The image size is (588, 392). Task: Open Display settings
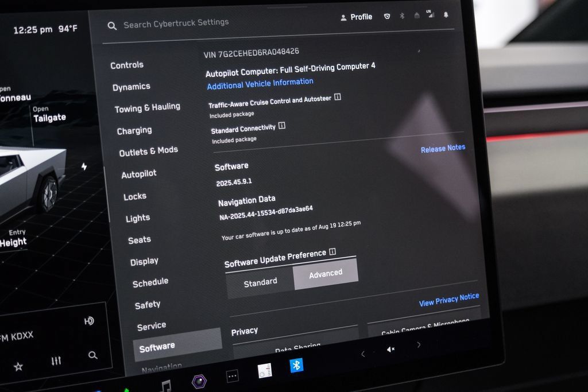click(x=144, y=262)
